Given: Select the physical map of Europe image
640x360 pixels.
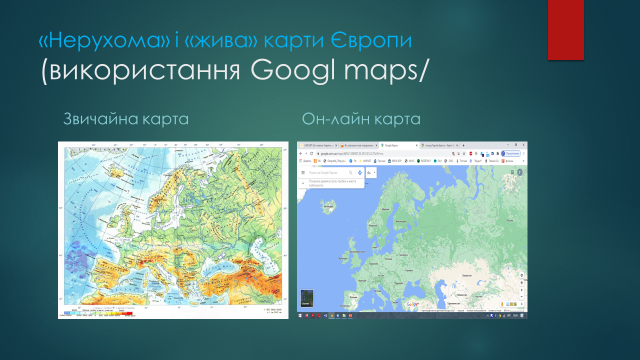Looking at the screenshot, I should click(173, 230).
